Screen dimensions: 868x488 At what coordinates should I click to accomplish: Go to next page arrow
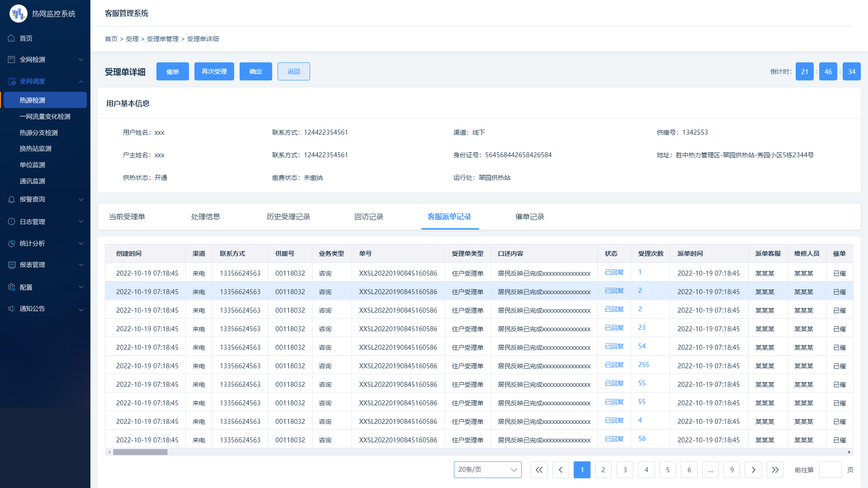(754, 470)
